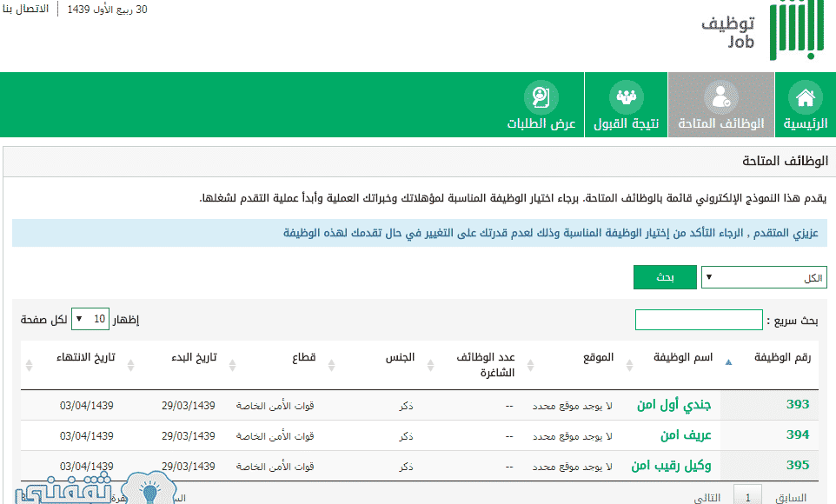The image size is (836, 504).
Task: Click the admission results group icon
Action: tap(626, 97)
